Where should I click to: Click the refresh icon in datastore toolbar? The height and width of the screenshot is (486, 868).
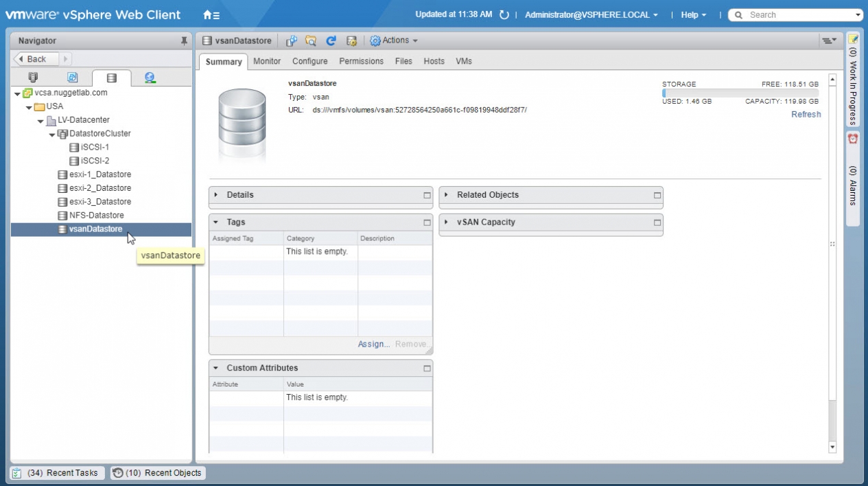(x=331, y=41)
